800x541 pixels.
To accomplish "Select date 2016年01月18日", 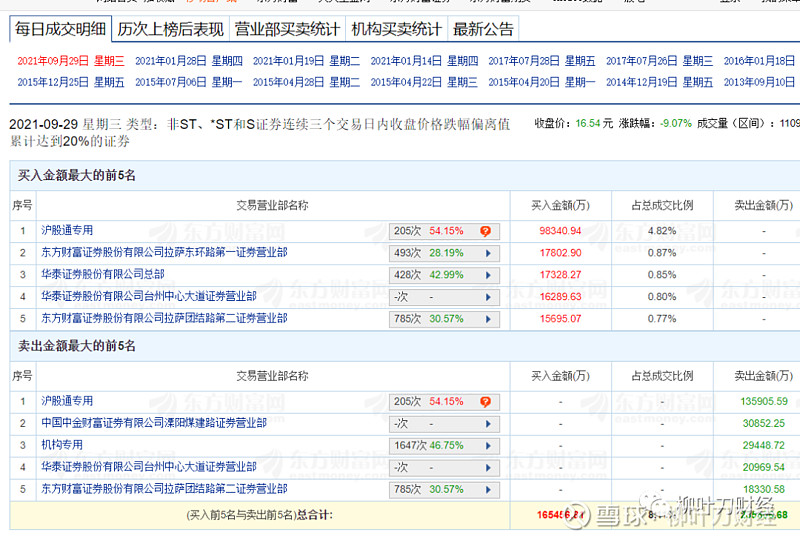I will pos(759,61).
